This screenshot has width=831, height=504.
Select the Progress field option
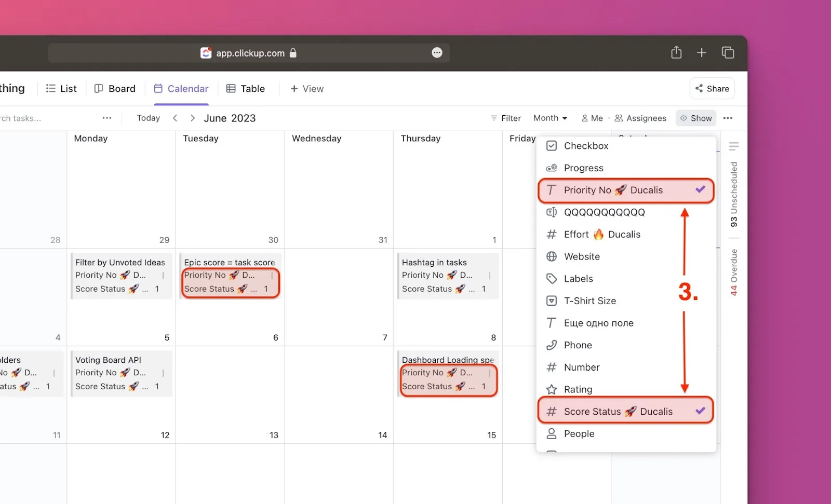[x=583, y=168]
